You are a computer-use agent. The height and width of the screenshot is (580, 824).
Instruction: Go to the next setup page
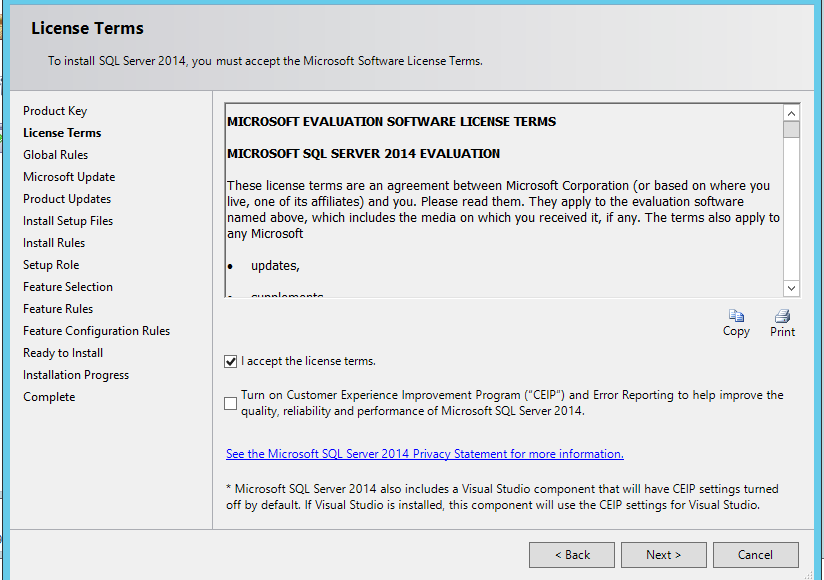(663, 555)
